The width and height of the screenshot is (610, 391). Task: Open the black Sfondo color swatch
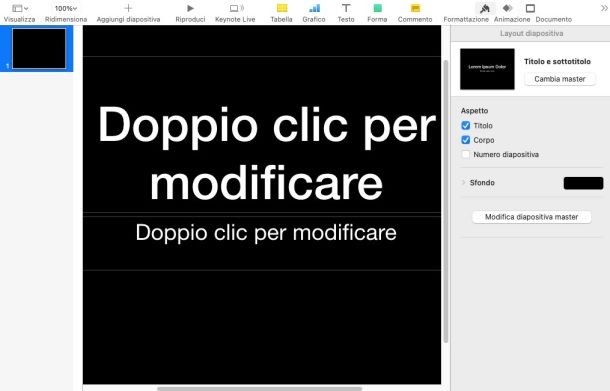tap(583, 183)
